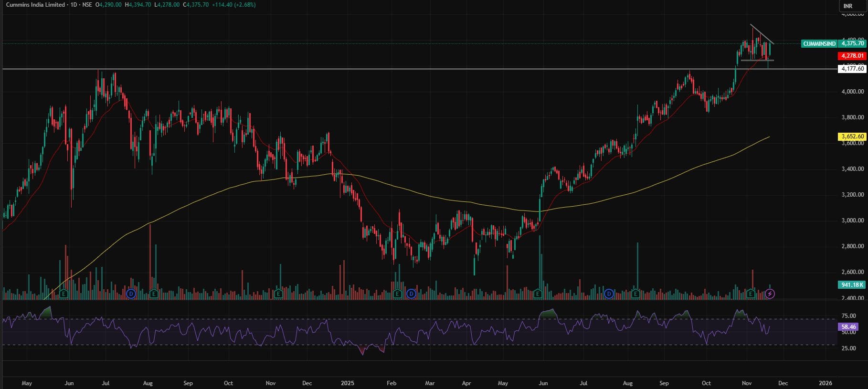Screen dimensions: 868x389
Task: Select the descending trendline above recent candles
Action: pyautogui.click(x=762, y=34)
